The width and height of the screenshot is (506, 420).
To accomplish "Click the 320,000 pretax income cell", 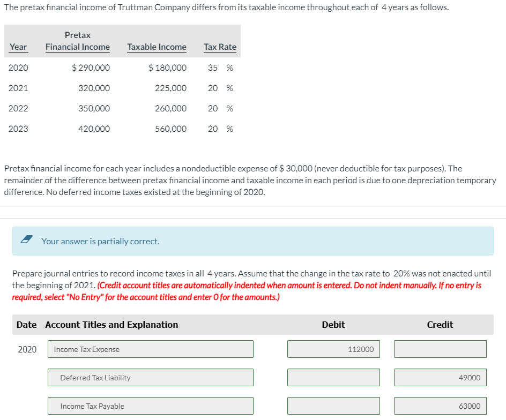I will coord(94,88).
